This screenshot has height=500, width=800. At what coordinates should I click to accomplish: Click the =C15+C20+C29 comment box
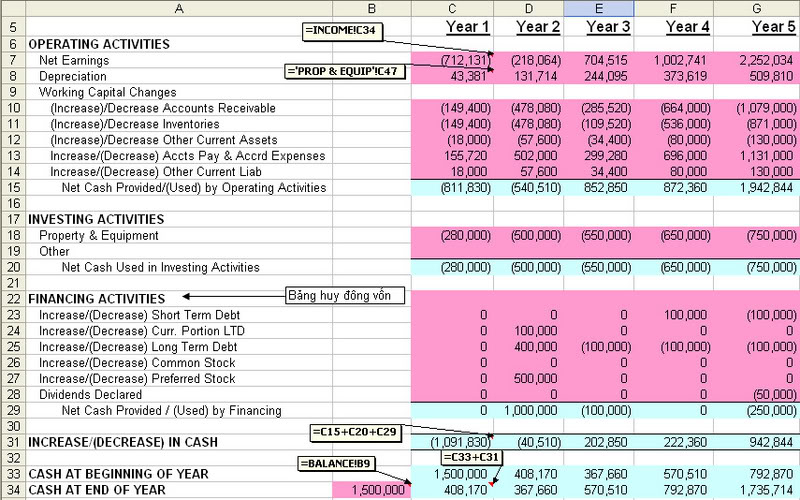point(353,431)
